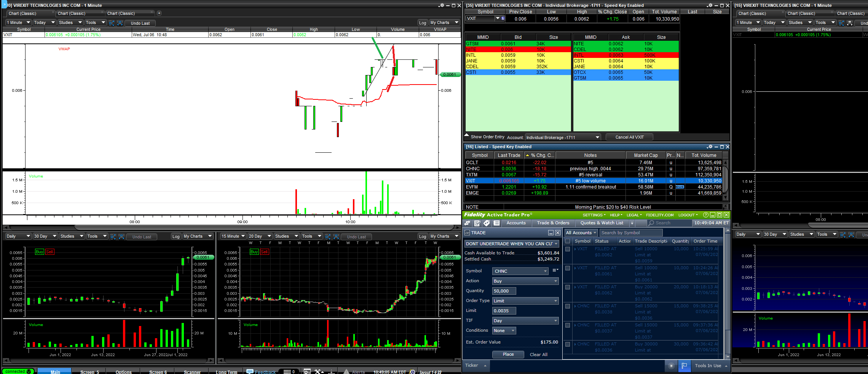The width and height of the screenshot is (868, 374).
Task: Click the Trade panel title icon
Action: point(467,233)
